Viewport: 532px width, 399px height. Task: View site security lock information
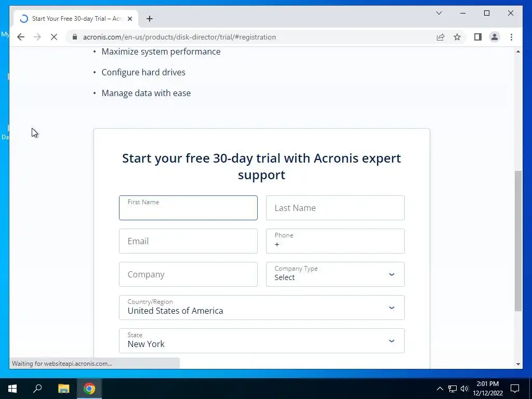[75, 37]
